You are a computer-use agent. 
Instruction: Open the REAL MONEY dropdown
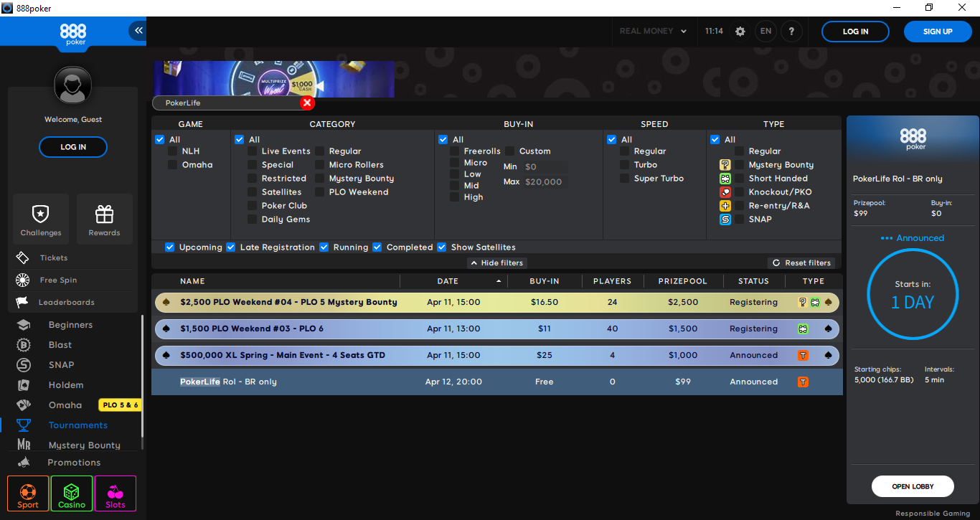[x=654, y=31]
